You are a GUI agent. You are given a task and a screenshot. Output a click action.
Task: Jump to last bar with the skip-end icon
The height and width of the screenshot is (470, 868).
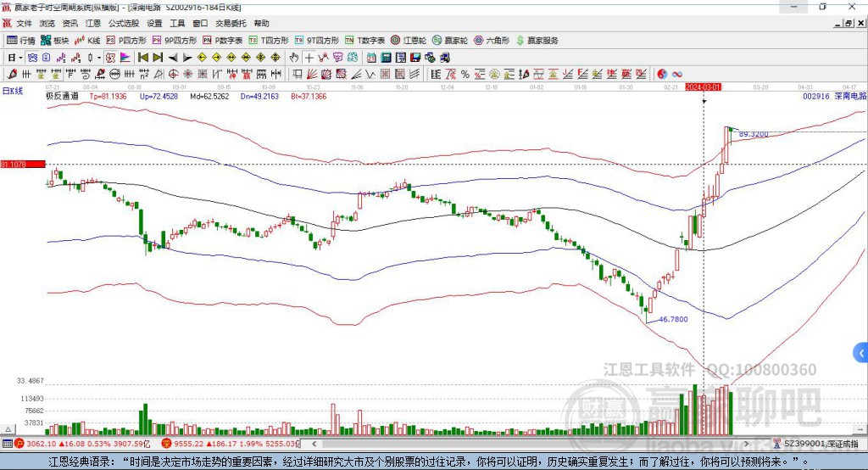pyautogui.click(x=158, y=57)
